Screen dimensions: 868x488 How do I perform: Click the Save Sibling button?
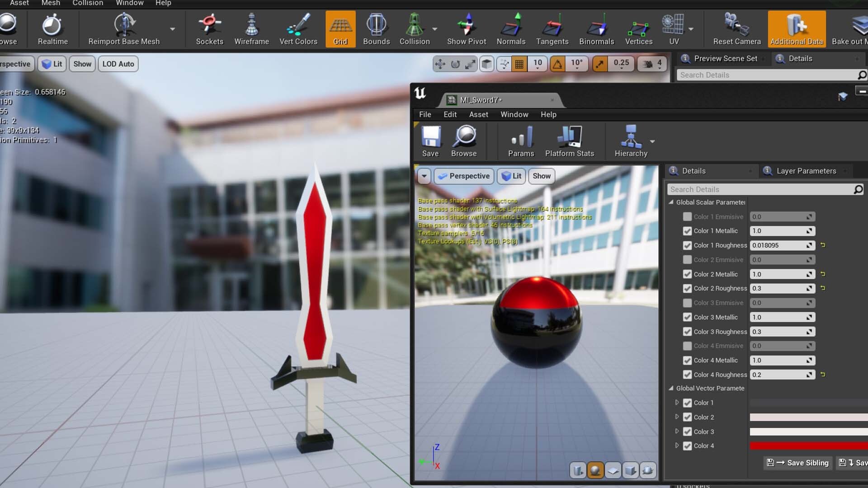click(x=798, y=463)
